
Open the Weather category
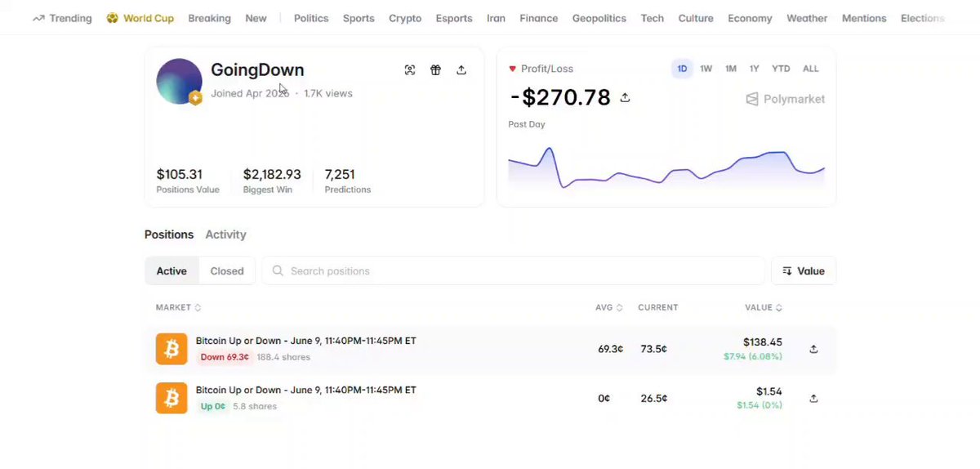pos(807,18)
